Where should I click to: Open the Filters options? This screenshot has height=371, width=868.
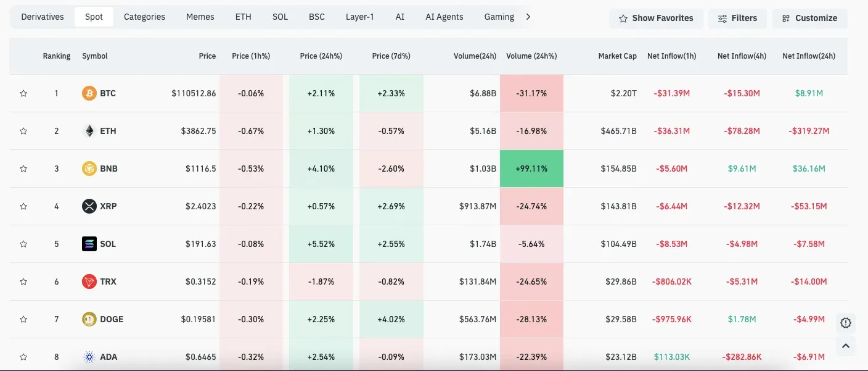tap(737, 19)
